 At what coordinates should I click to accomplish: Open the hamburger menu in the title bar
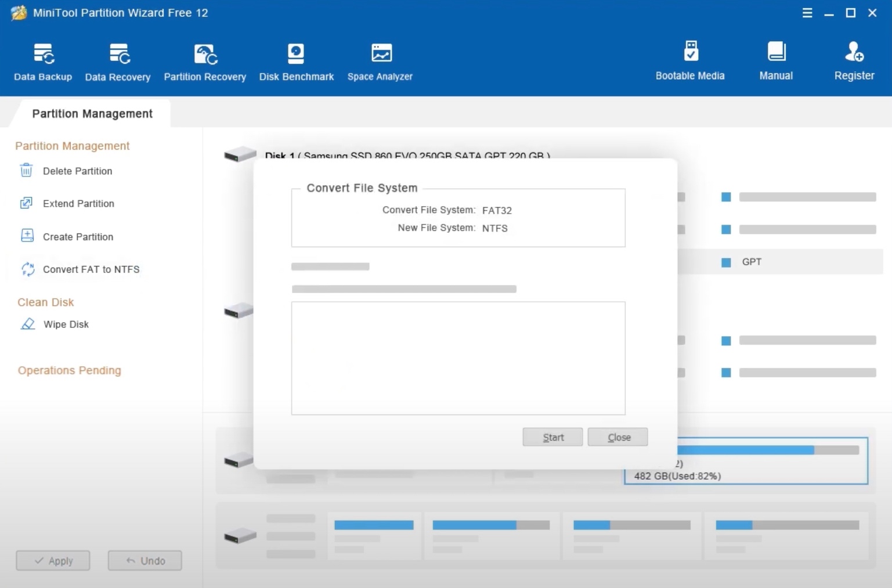(807, 13)
